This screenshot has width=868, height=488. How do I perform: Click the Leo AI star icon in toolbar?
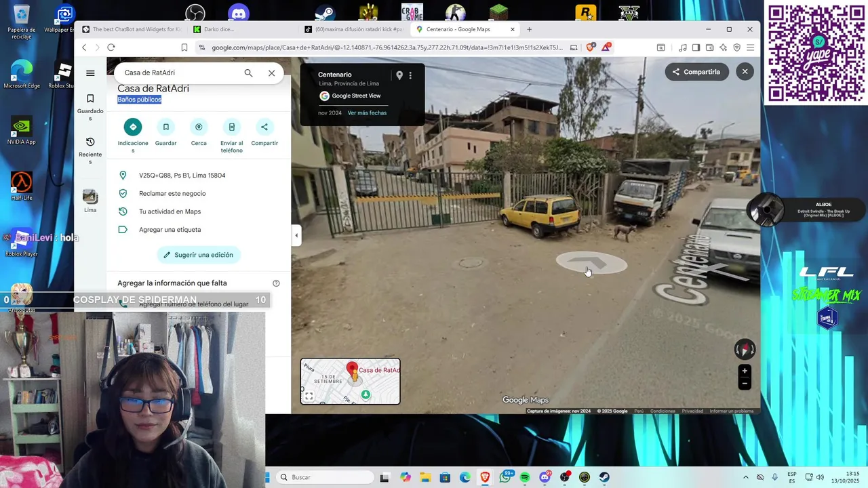click(723, 47)
